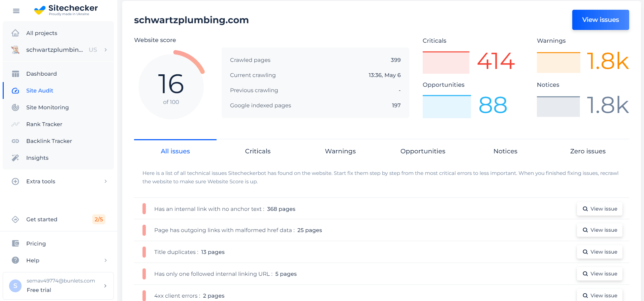Open the Pricing page link

coord(36,243)
